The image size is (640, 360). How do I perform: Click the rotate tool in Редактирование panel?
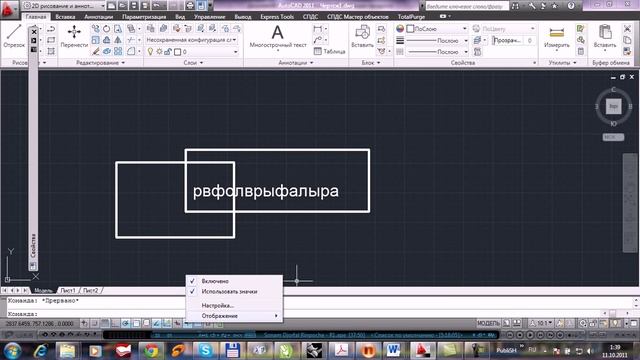click(106, 29)
